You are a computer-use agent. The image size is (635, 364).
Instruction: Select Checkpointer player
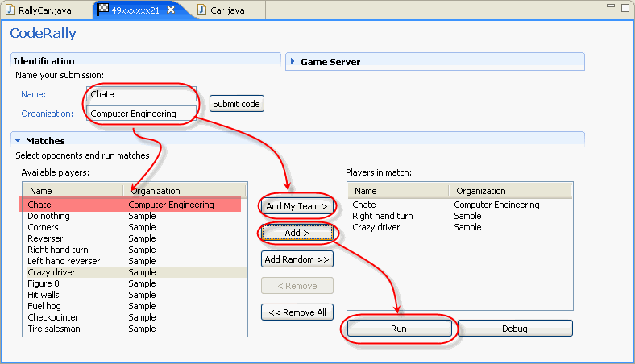(136, 317)
